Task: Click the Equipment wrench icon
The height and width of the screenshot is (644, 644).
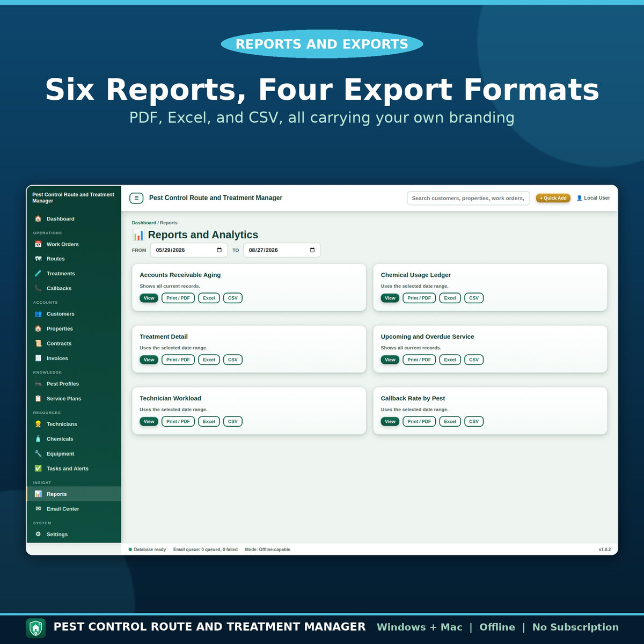Action: tap(38, 453)
